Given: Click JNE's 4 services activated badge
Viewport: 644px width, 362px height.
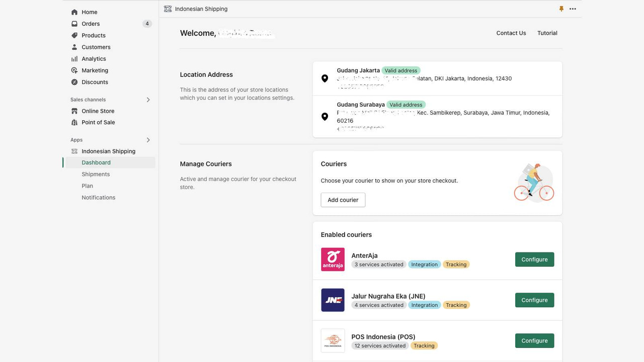Looking at the screenshot, I should tap(379, 305).
